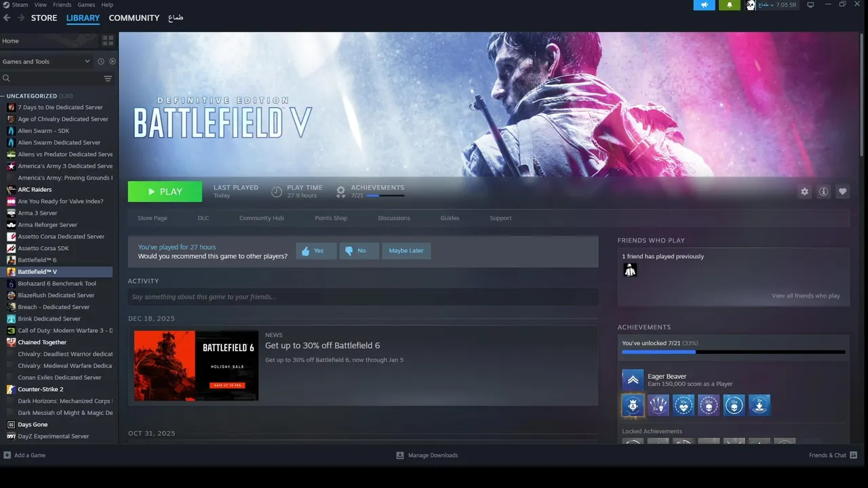Select the 5x skull arrows achievement icon

pos(658,405)
